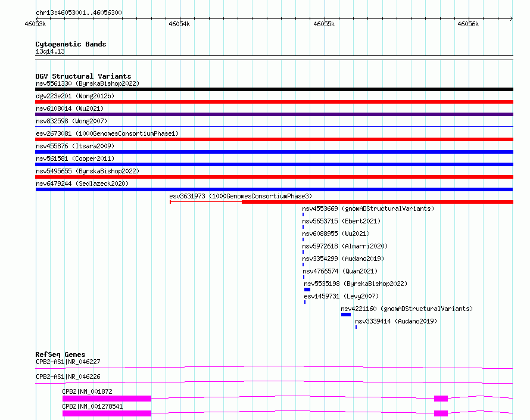This screenshot has width=530, height=420.
Task: Click the small blue nsv4221160 bar
Action: (x=346, y=315)
